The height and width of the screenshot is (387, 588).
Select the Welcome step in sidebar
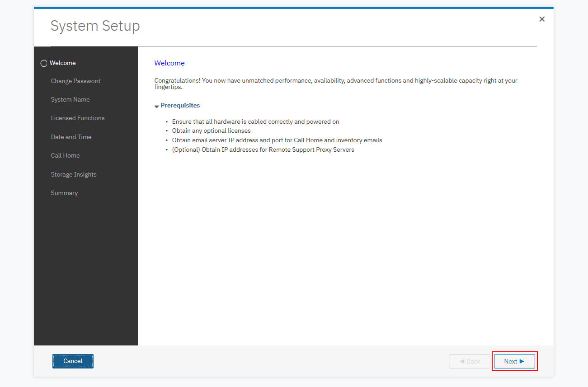[x=62, y=63]
